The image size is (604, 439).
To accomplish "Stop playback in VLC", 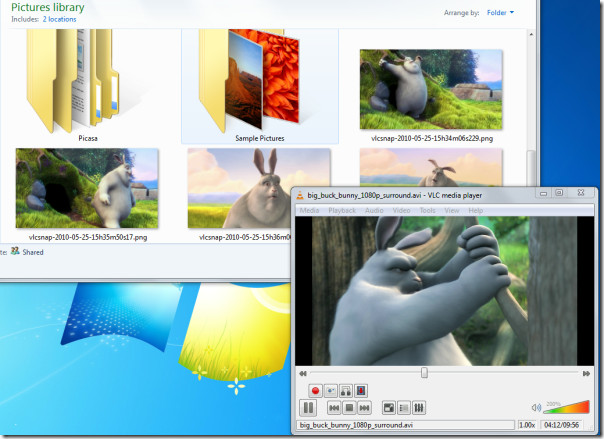I will [349, 408].
